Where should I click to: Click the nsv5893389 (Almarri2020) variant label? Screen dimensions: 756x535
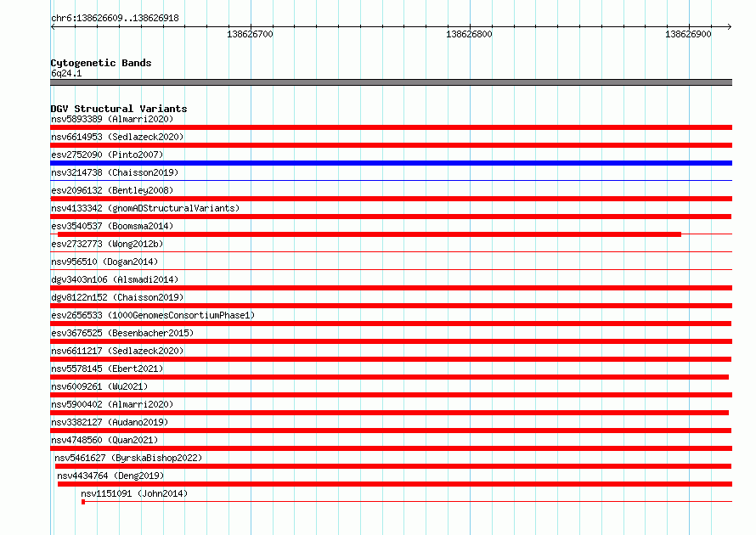coord(112,119)
